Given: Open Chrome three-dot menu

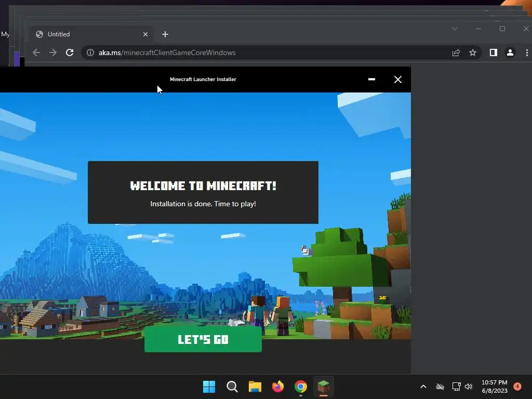Looking at the screenshot, I should click(527, 52).
